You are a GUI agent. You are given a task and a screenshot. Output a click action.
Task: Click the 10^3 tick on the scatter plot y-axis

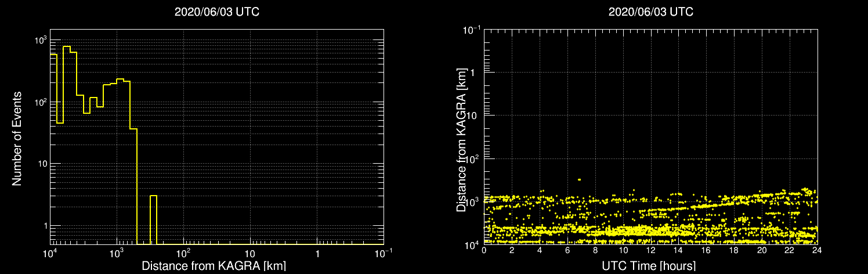[472, 201]
